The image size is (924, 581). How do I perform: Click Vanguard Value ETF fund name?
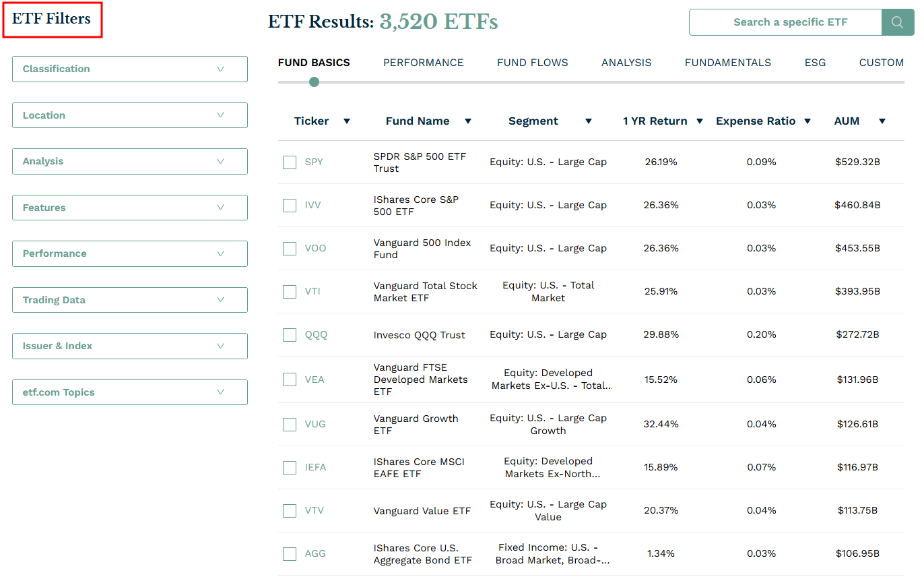coord(422,511)
